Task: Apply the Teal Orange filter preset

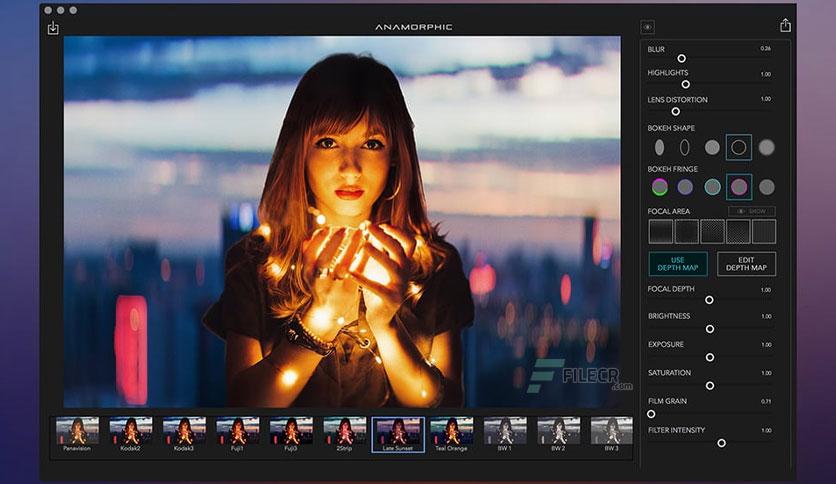Action: coord(451,434)
